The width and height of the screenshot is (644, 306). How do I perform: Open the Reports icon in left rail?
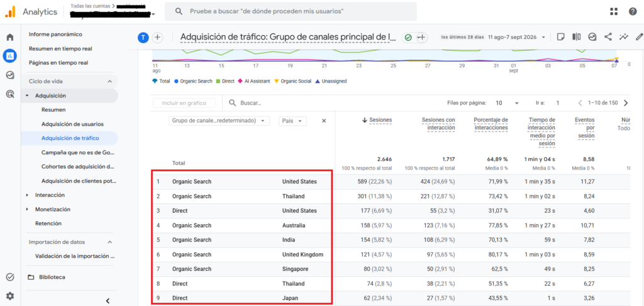point(10,55)
